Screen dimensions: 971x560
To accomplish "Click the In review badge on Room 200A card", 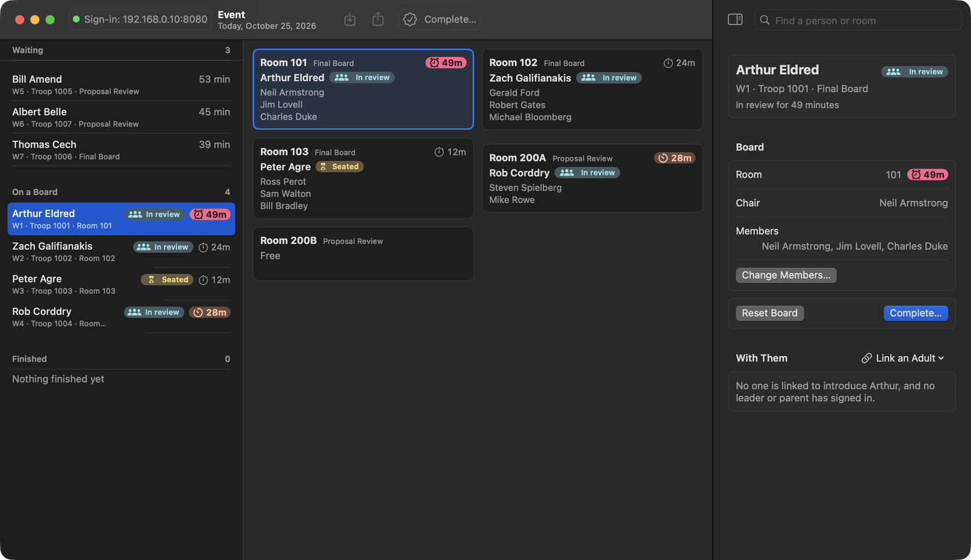I will point(587,173).
